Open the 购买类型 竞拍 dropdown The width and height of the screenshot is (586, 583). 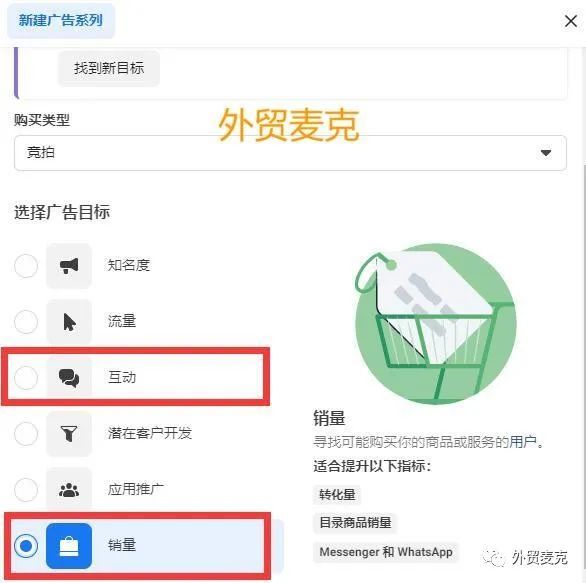tap(290, 153)
